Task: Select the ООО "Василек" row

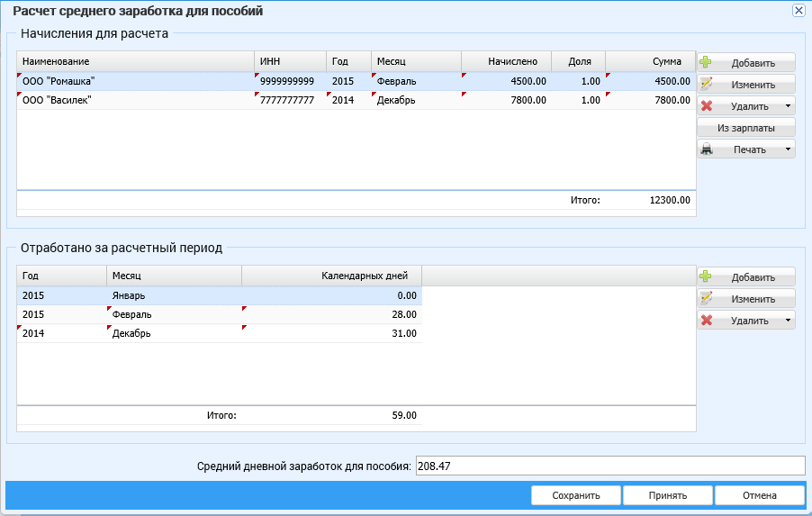Action: 356,100
